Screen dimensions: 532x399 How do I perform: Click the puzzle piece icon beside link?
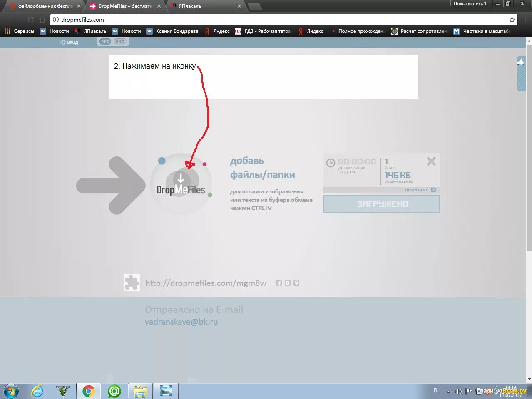coord(132,283)
